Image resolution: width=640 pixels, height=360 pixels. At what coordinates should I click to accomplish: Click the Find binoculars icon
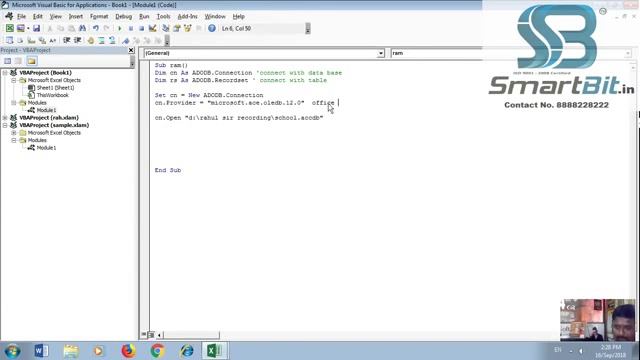point(82,28)
